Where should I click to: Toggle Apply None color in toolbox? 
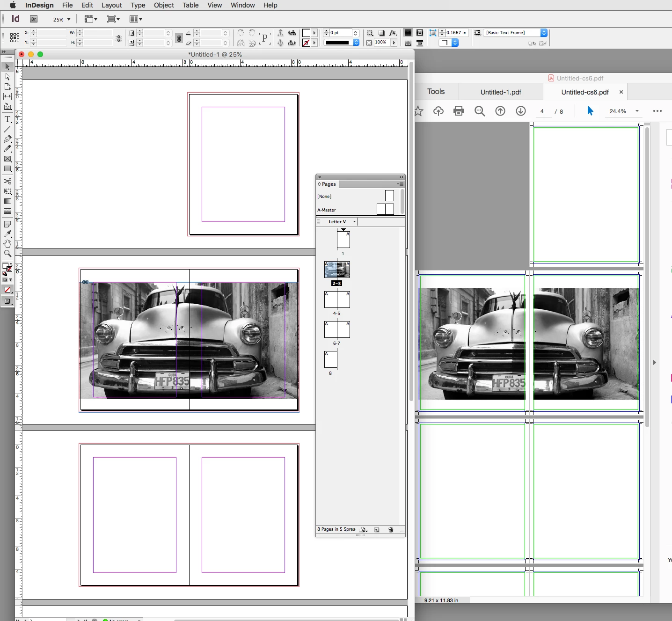click(x=7, y=290)
